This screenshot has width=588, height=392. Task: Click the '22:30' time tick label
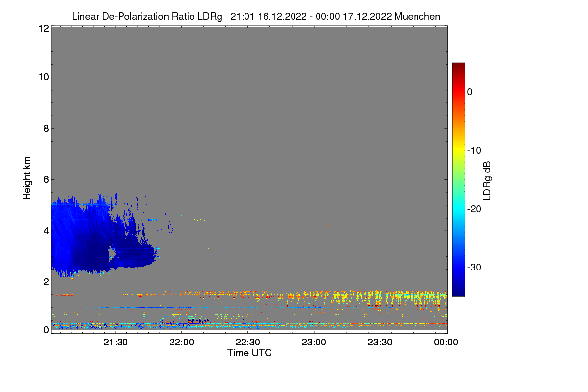click(x=248, y=343)
